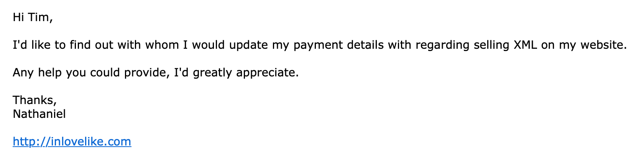Click the "Thanks," closing line

point(34,100)
